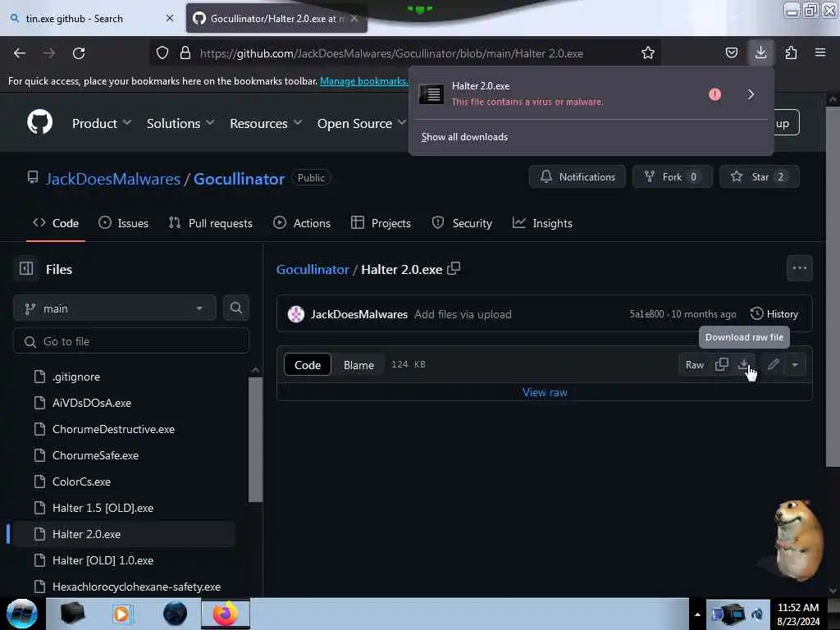Collapse the Files side panel icon
This screenshot has width=840, height=630.
26,268
